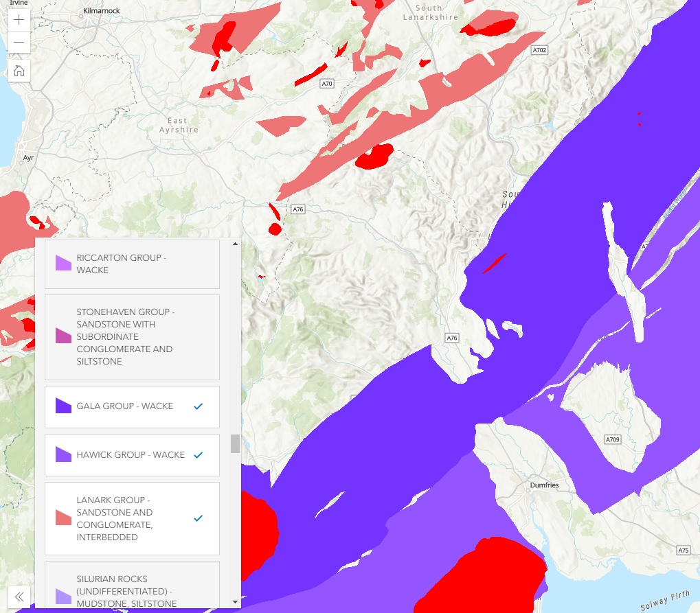Toggle the Lanark Group checkmark

(199, 518)
